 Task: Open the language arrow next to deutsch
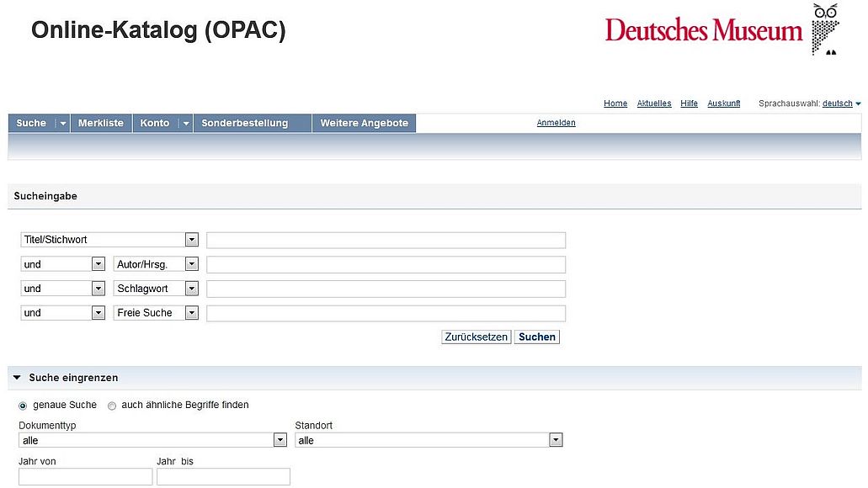coord(857,103)
